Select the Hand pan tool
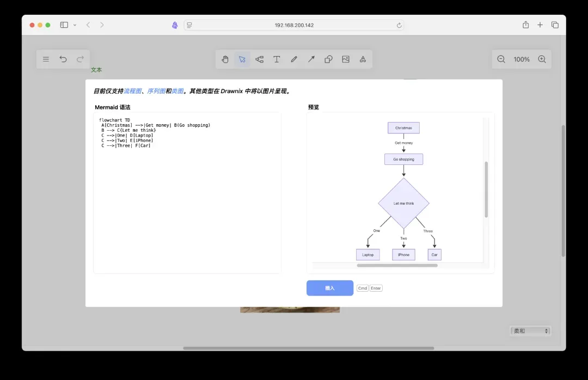Image resolution: width=588 pixels, height=380 pixels. click(225, 59)
